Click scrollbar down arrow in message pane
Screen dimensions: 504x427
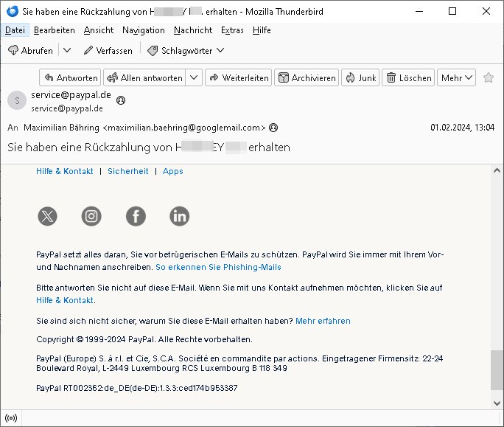(x=497, y=403)
